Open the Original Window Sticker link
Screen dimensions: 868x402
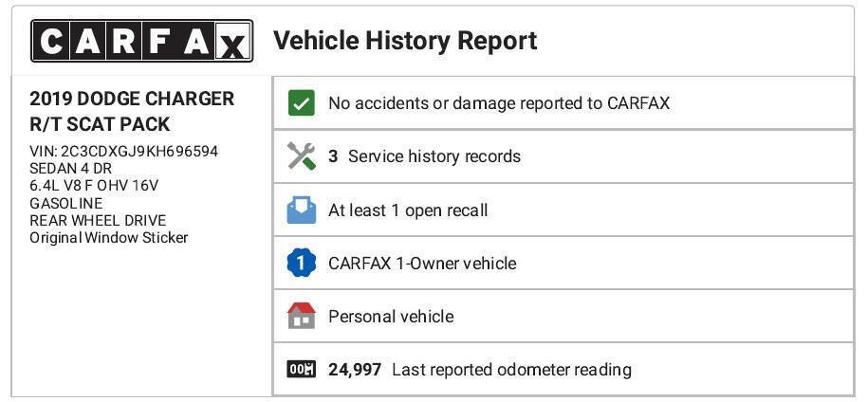coord(109,237)
